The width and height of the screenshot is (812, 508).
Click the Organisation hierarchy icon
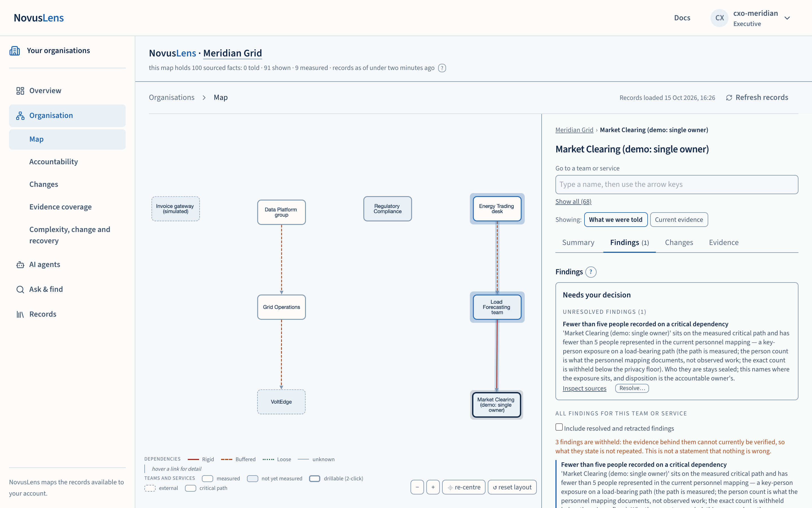point(20,116)
